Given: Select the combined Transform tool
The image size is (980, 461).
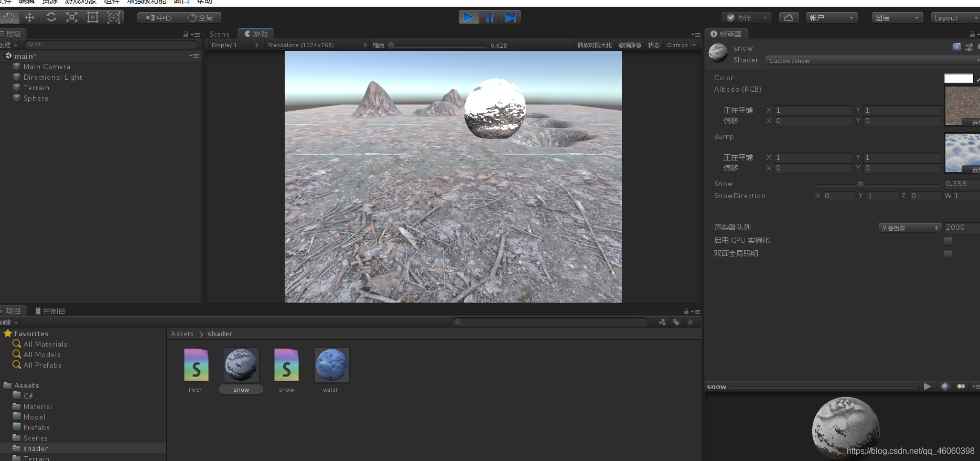Looking at the screenshot, I should coord(114,17).
